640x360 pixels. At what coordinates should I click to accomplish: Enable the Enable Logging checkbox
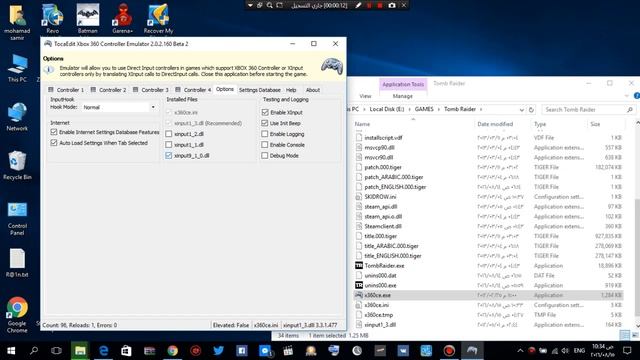[265, 134]
